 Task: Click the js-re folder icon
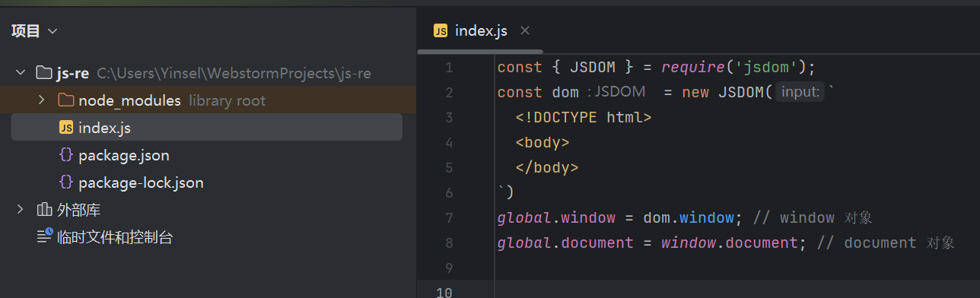point(44,73)
